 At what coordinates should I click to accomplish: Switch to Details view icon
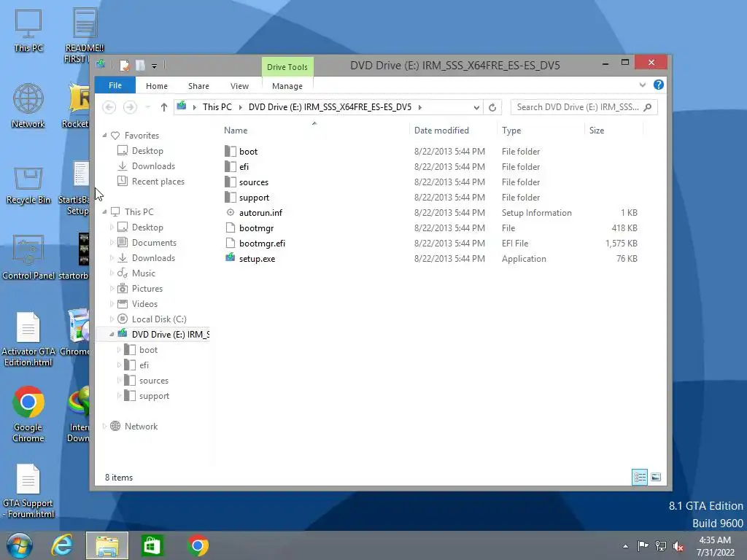(640, 477)
